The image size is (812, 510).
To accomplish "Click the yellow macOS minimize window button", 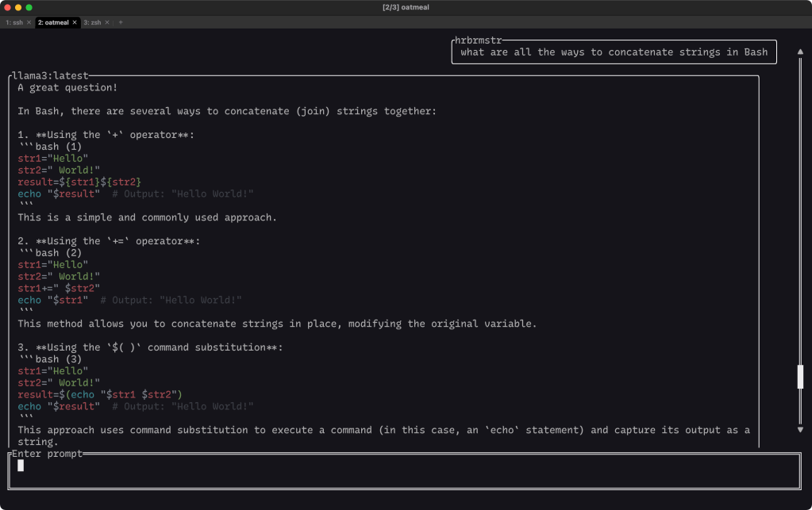I will click(x=18, y=7).
